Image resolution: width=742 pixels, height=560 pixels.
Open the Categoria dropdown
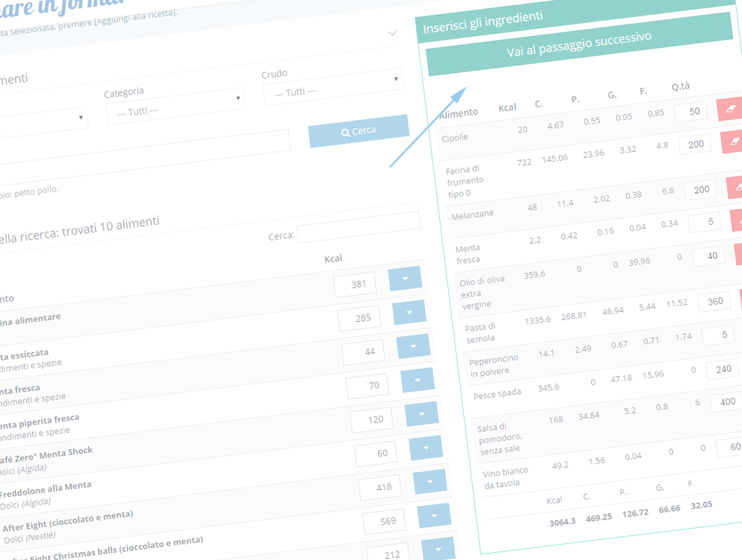[x=176, y=106]
